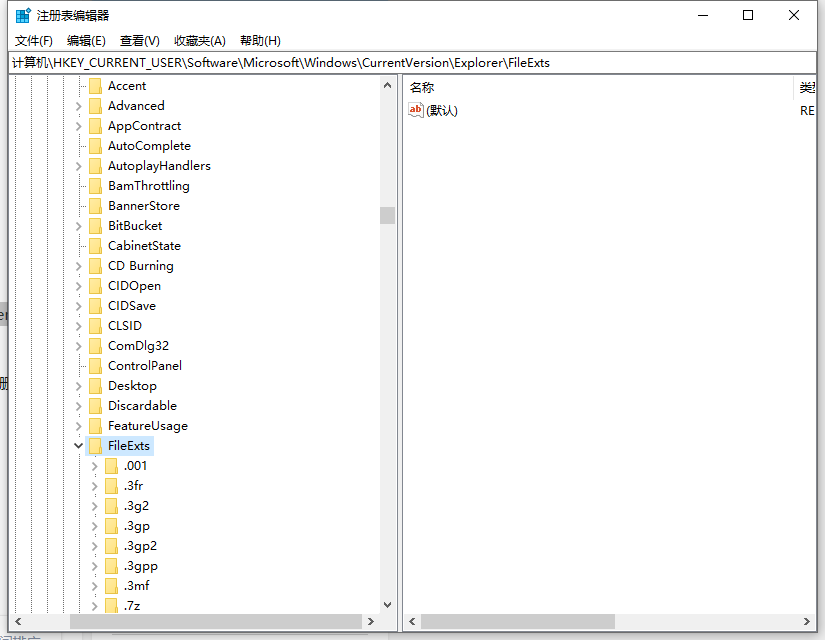This screenshot has width=825, height=640.
Task: Click the .7z key folder icon
Action: point(111,605)
